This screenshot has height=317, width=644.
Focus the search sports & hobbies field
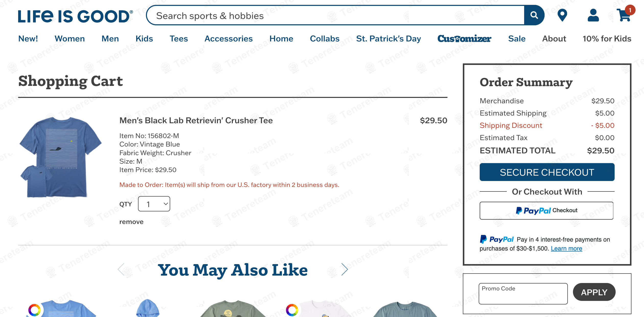pyautogui.click(x=335, y=16)
